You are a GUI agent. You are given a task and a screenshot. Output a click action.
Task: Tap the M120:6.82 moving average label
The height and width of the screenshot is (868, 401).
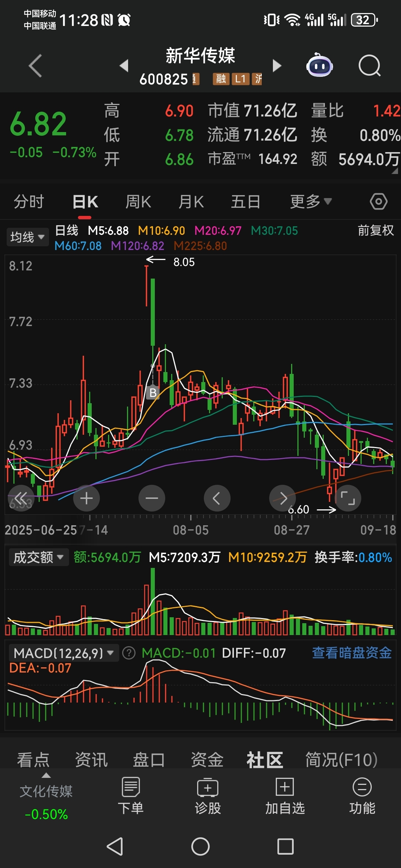(137, 246)
